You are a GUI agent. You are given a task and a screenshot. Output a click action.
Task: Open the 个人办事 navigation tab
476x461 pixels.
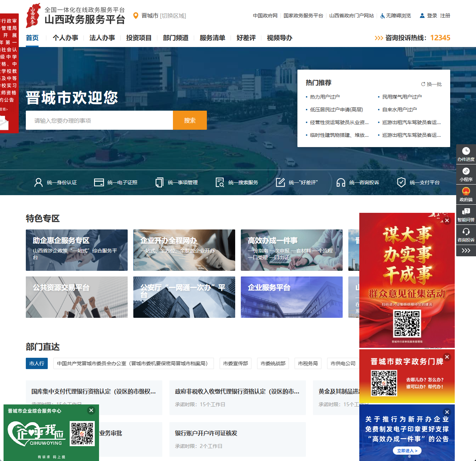pyautogui.click(x=65, y=38)
